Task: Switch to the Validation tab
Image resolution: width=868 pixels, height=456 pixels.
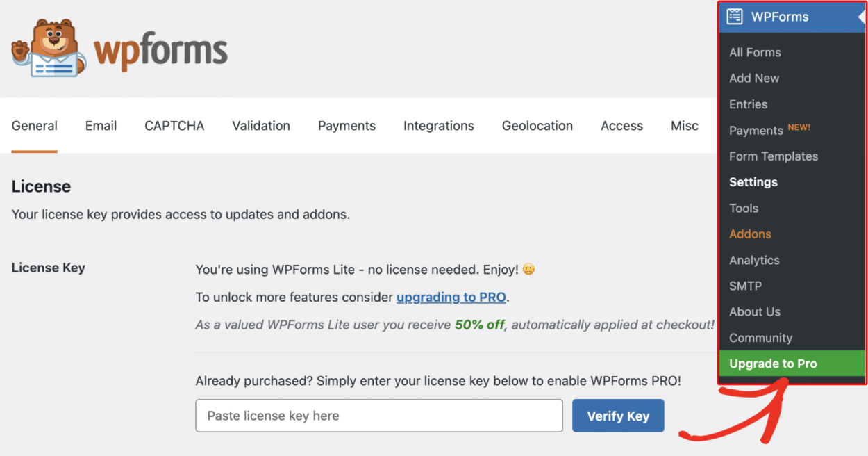Action: click(261, 126)
